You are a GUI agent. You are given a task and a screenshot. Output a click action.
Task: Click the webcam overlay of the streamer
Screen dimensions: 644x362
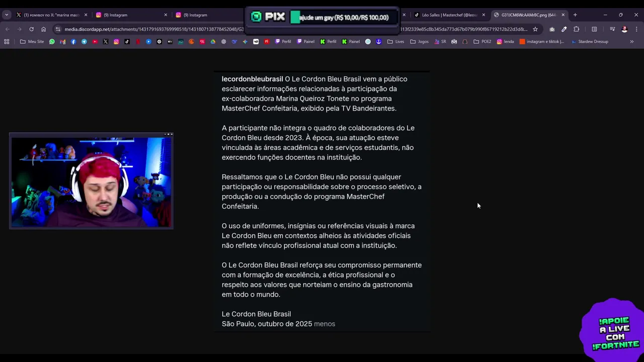point(91,181)
